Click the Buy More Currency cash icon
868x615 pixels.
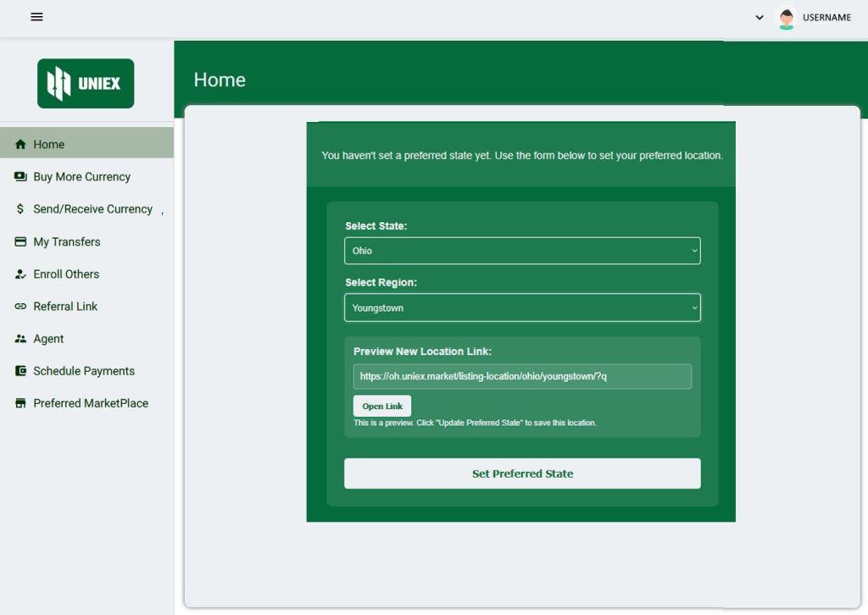pyautogui.click(x=20, y=177)
